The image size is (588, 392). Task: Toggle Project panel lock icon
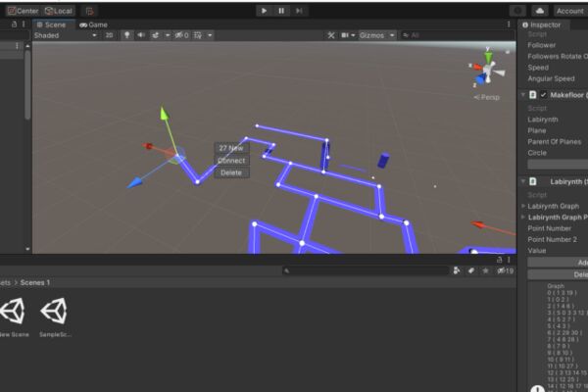(499, 260)
